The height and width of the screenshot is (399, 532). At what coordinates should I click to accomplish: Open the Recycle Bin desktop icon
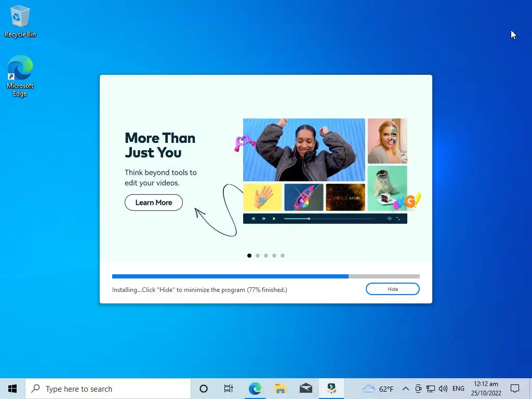coord(20,21)
